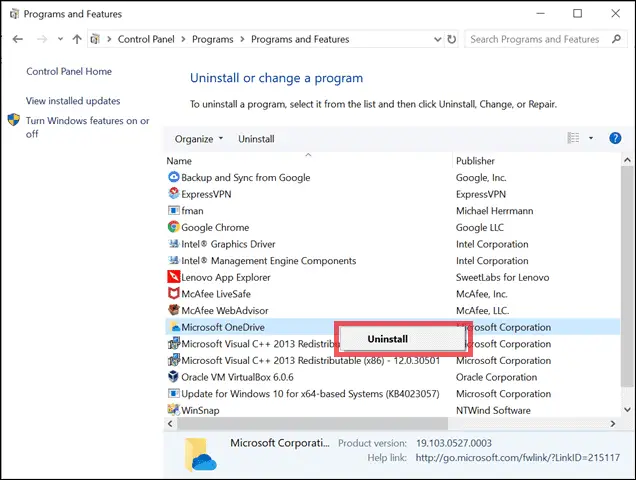The image size is (636, 480).
Task: Click the Michael Herrmann publisher cell
Action: point(494,211)
